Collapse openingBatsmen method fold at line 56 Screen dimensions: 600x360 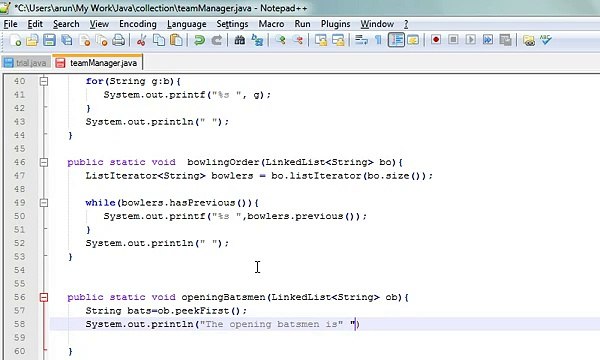point(44,297)
